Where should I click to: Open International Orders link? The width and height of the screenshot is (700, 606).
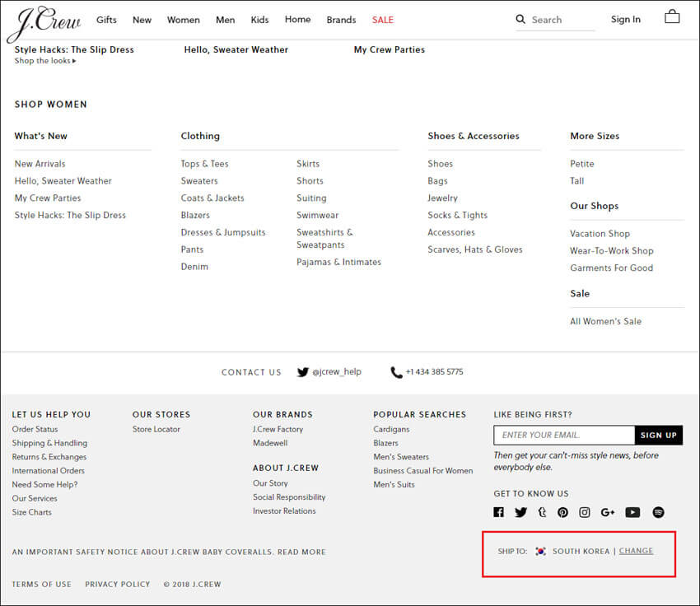pyautogui.click(x=49, y=471)
